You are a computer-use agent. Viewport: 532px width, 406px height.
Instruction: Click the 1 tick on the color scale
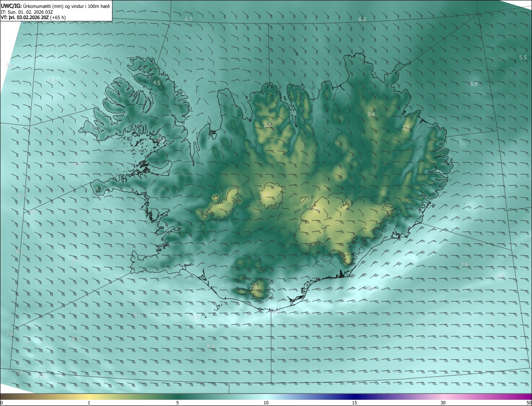coord(89,403)
